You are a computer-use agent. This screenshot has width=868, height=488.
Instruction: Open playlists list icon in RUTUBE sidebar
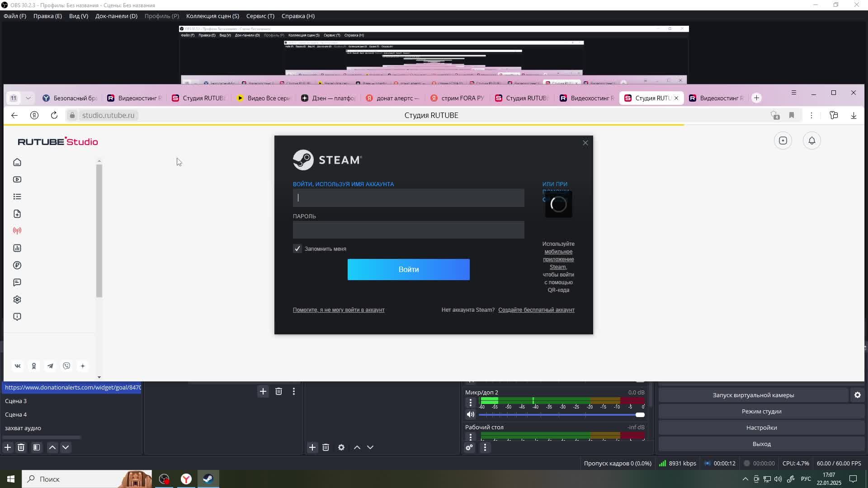[x=17, y=197]
